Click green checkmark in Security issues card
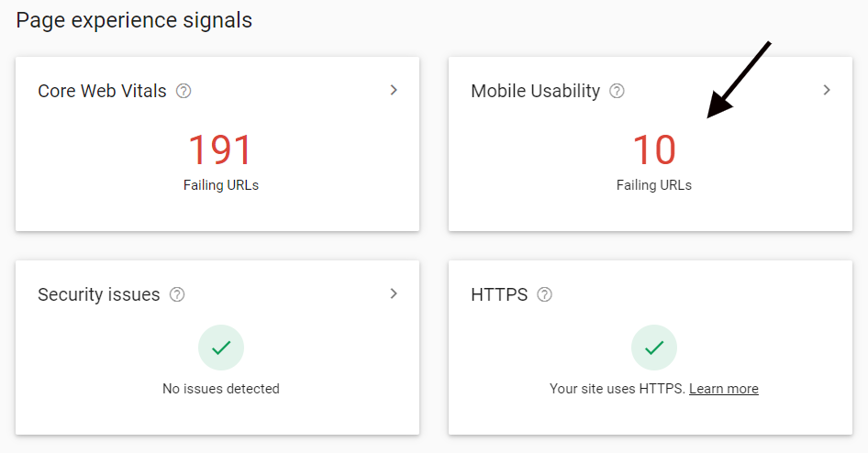The width and height of the screenshot is (868, 453). [x=221, y=348]
